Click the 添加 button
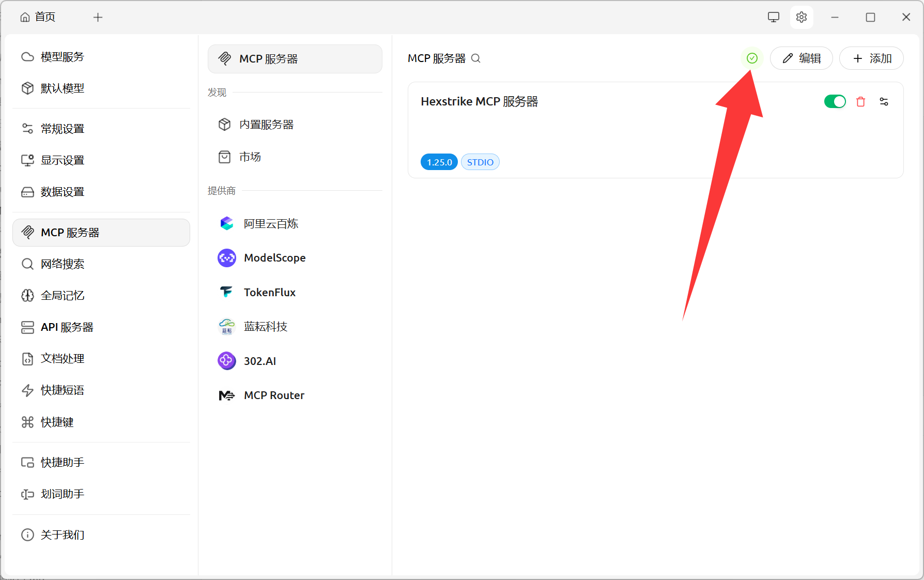 pyautogui.click(x=871, y=58)
